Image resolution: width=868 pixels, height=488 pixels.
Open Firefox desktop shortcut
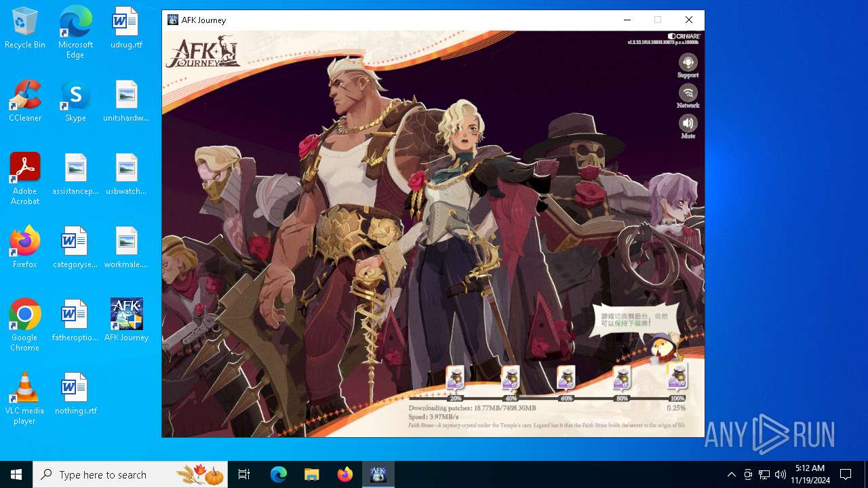[25, 248]
